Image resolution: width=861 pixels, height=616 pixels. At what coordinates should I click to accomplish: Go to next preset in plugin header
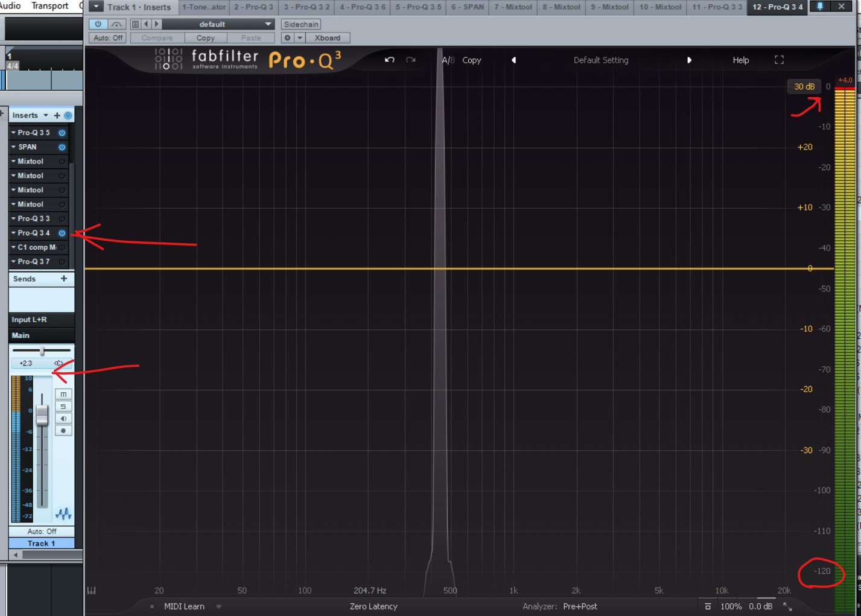point(156,24)
